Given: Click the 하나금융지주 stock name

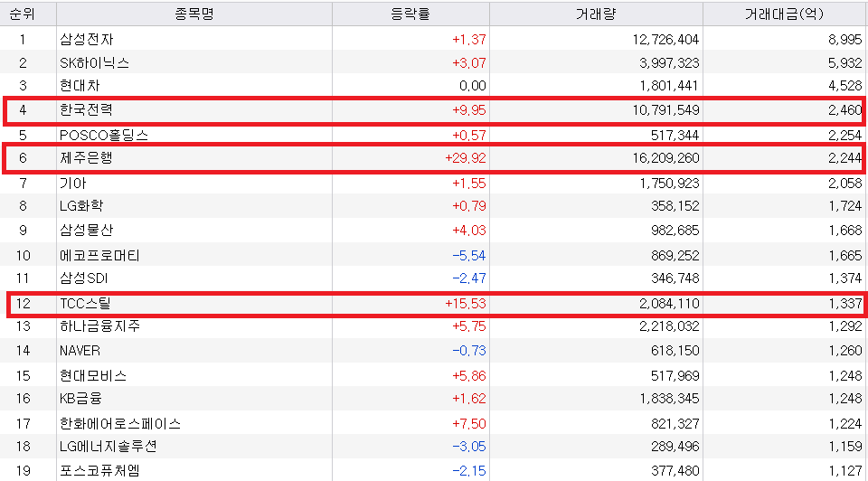Looking at the screenshot, I should pos(99,326).
